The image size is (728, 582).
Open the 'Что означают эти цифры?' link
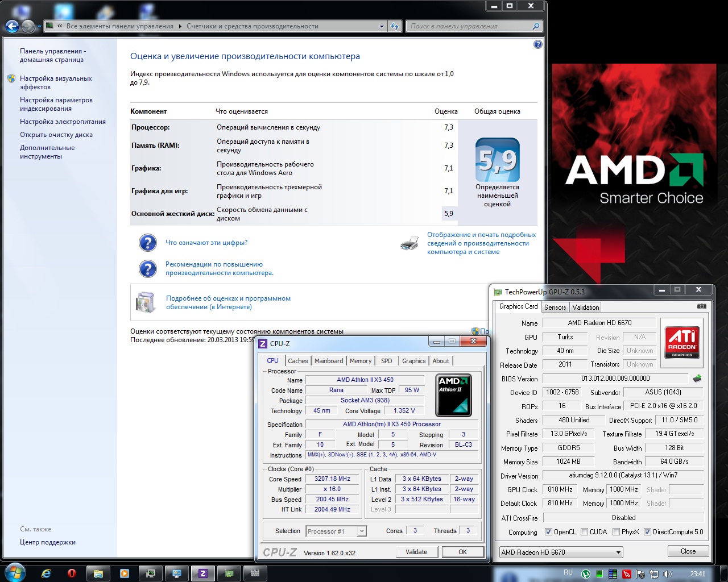[206, 243]
